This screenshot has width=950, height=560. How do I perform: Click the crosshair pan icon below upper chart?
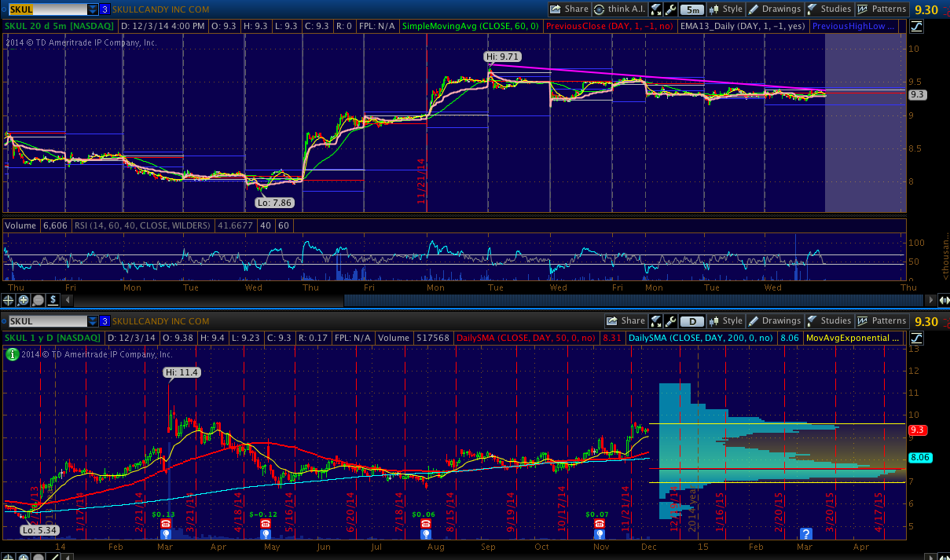(x=9, y=299)
